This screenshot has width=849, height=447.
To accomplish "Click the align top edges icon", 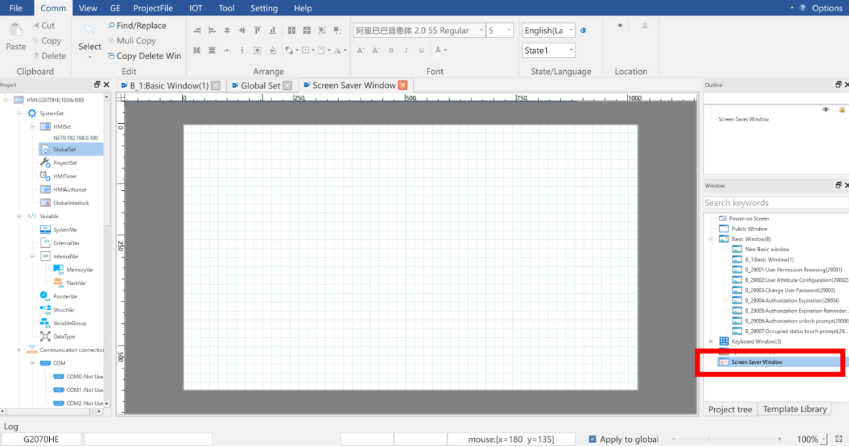I will (257, 30).
